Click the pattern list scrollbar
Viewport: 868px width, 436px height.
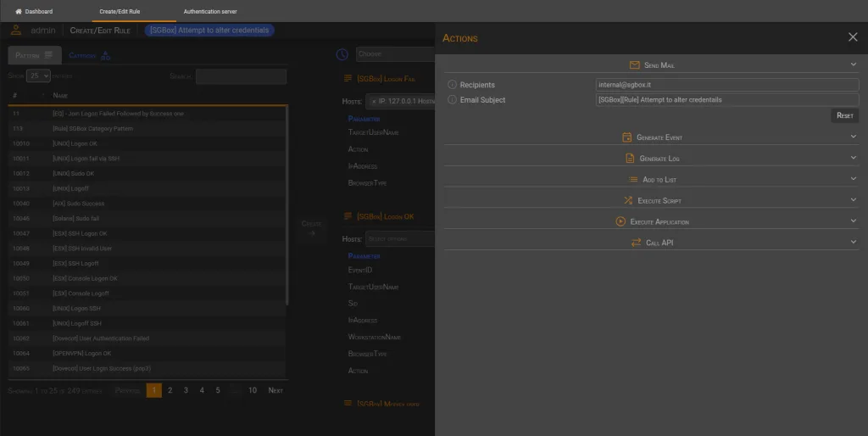pos(287,205)
